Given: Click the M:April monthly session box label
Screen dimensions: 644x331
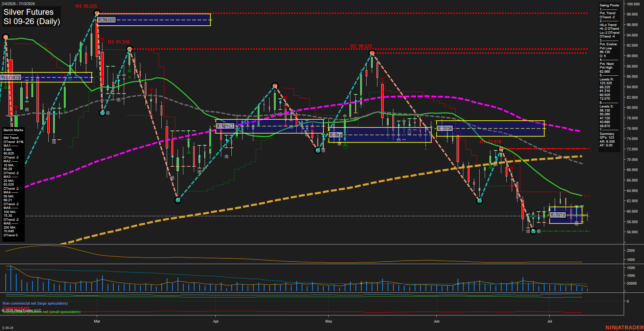Looking at the screenshot, I should coord(225,126).
